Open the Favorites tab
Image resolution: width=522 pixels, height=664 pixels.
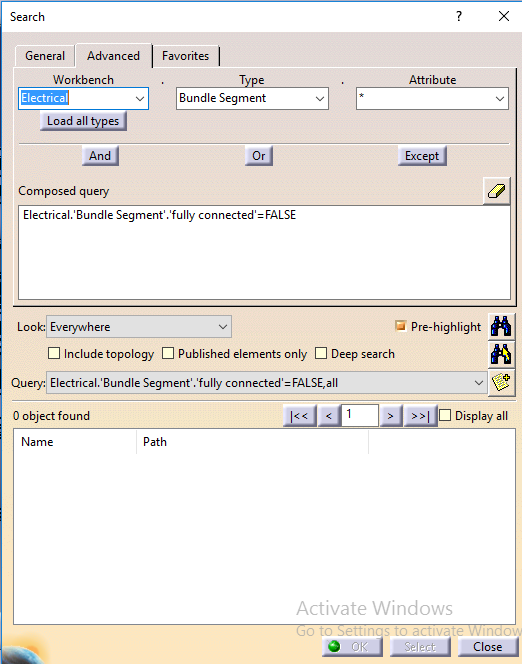[x=185, y=56]
